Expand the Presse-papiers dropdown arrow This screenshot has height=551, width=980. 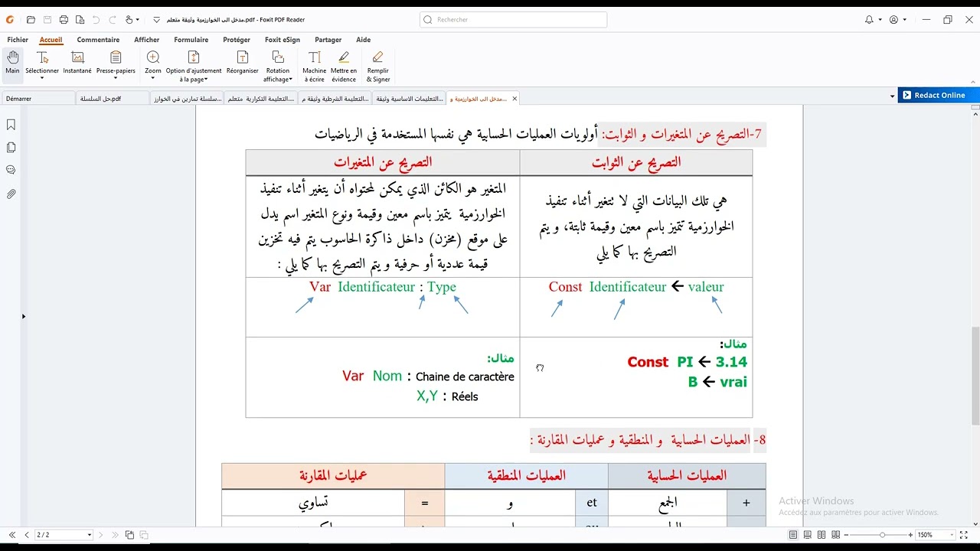116,79
